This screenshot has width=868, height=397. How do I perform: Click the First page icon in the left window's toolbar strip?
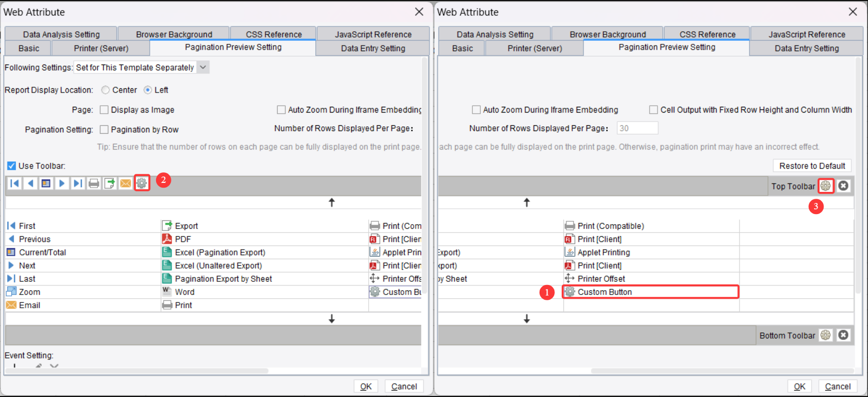point(15,183)
